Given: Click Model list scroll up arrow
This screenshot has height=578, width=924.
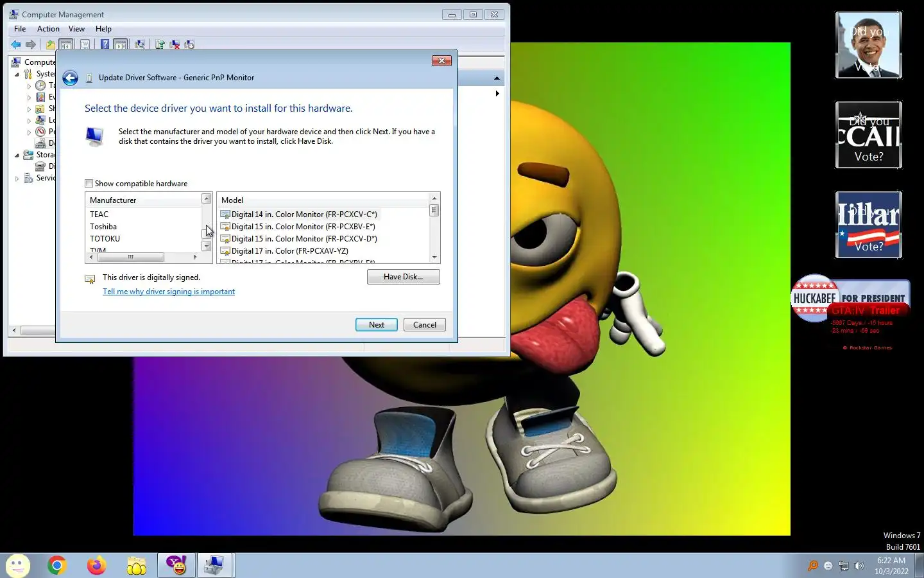Looking at the screenshot, I should tap(434, 198).
